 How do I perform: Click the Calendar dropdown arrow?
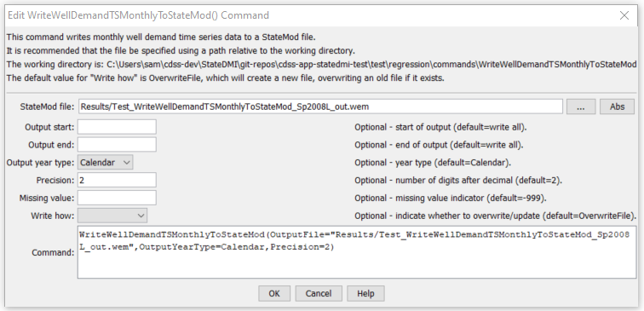(126, 163)
